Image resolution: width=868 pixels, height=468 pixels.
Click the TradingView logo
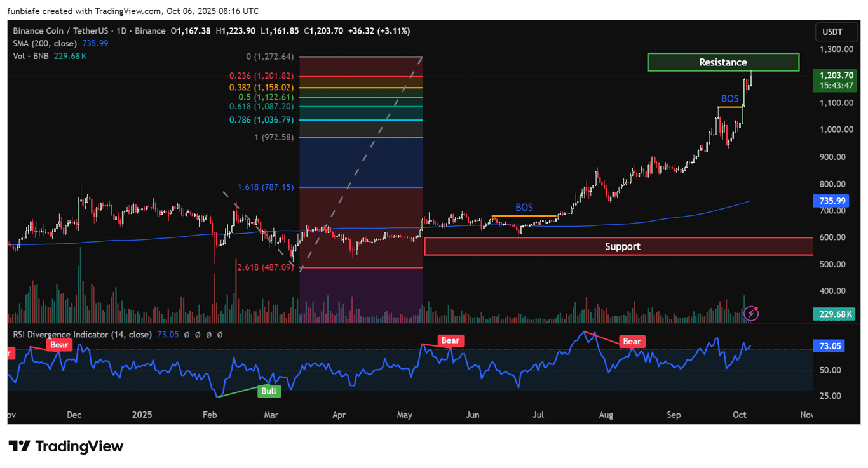[65, 446]
